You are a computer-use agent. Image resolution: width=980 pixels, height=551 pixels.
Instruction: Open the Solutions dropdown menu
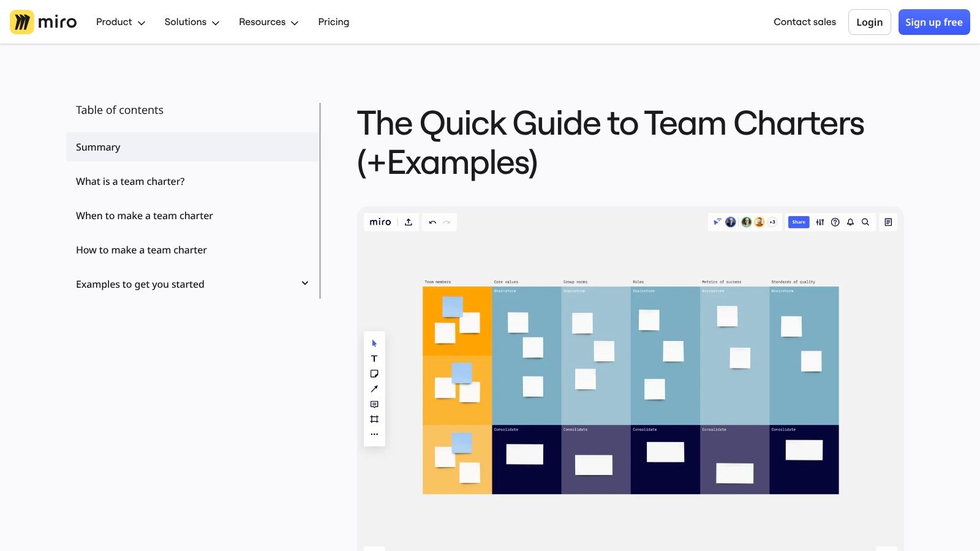(x=192, y=22)
